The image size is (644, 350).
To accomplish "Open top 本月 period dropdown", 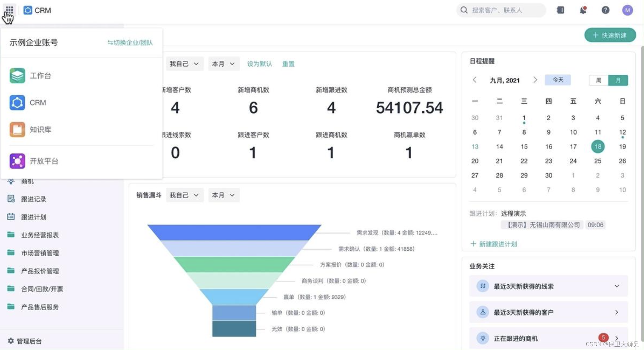I will click(x=223, y=64).
